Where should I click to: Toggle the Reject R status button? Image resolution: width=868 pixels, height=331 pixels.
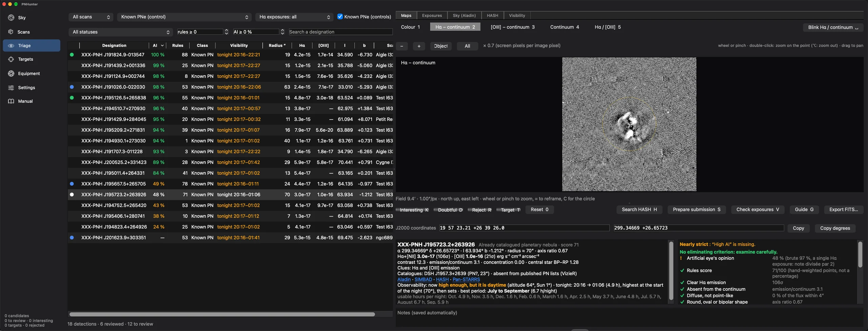click(479, 210)
